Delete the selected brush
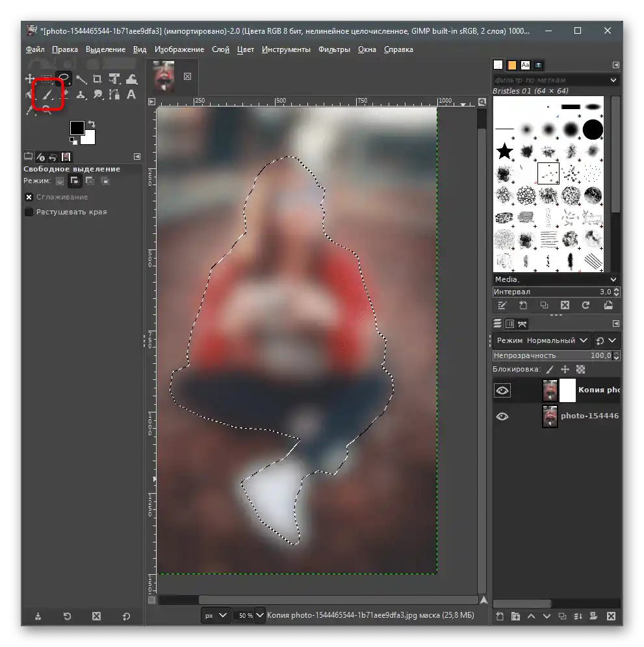The width and height of the screenshot is (644, 647). coord(565,305)
